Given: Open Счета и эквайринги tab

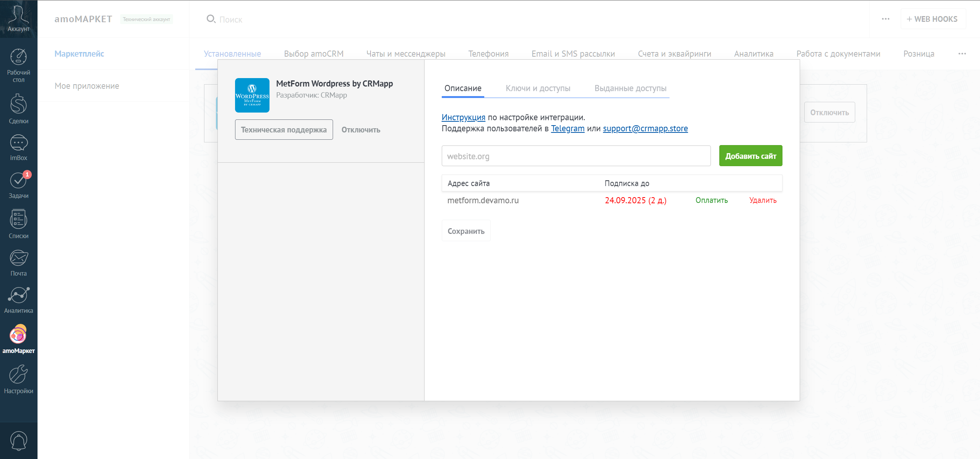Looking at the screenshot, I should [x=675, y=54].
